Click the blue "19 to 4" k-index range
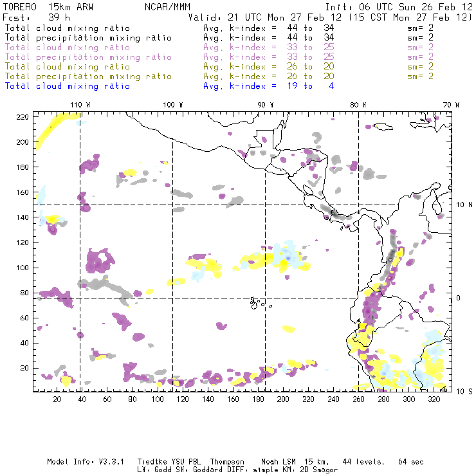This screenshot has width=476, height=476. click(311, 86)
